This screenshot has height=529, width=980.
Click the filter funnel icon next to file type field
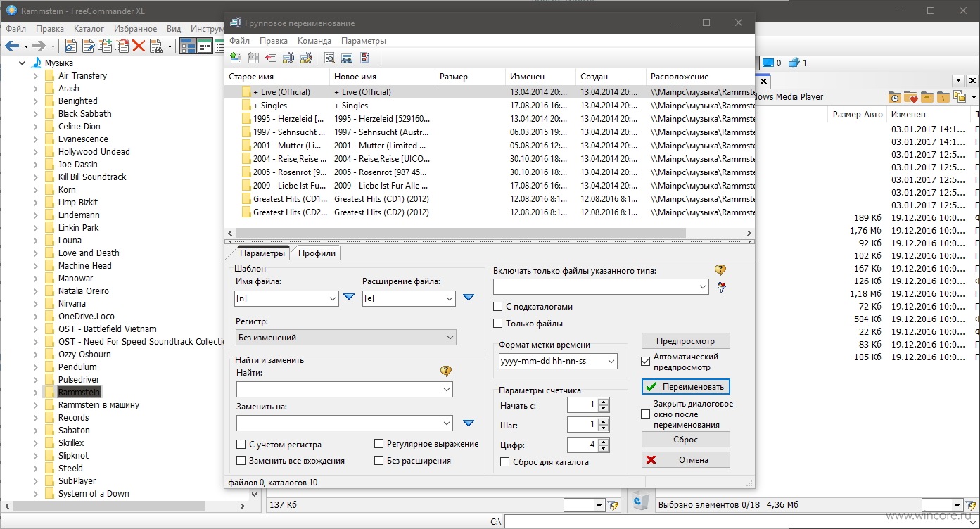point(721,287)
